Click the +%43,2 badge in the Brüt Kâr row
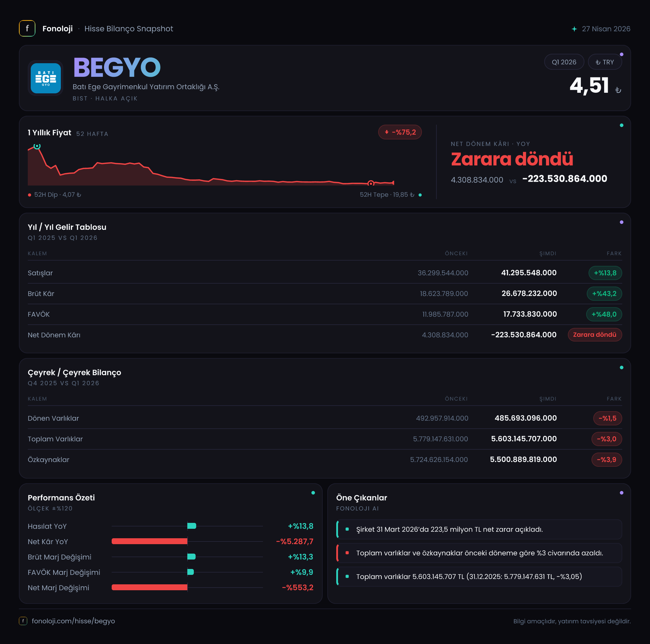 tap(604, 293)
